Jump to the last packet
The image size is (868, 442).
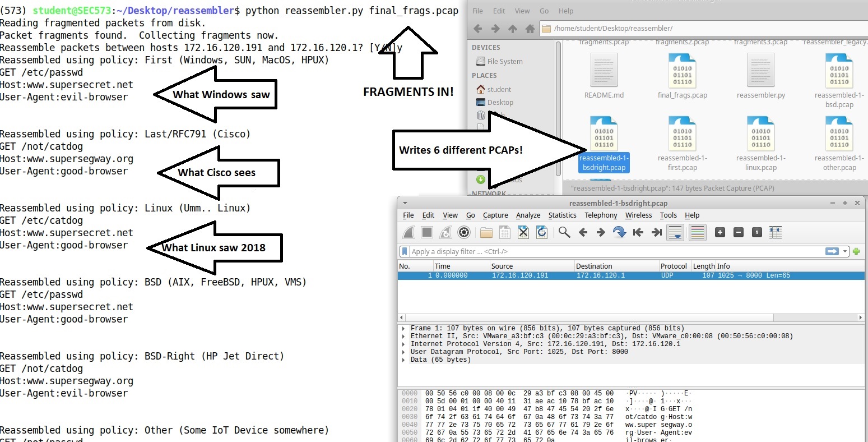656,232
